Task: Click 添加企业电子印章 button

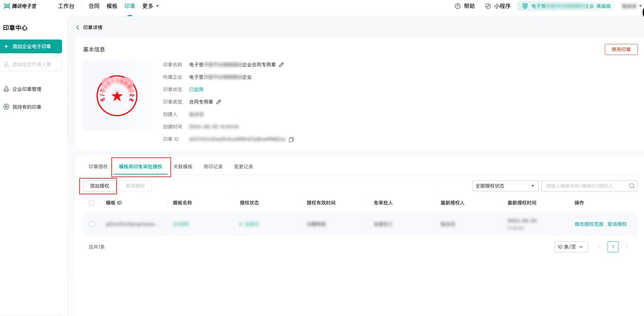Action: (x=31, y=46)
